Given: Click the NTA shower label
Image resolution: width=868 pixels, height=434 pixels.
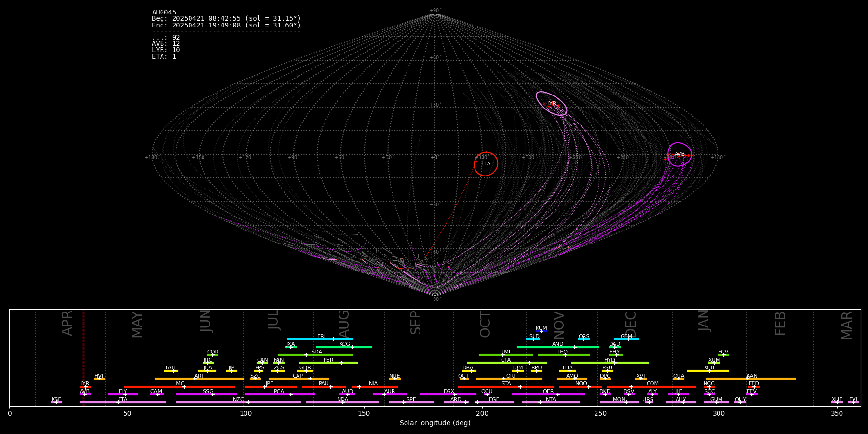Looking at the screenshot, I should pos(551,400).
